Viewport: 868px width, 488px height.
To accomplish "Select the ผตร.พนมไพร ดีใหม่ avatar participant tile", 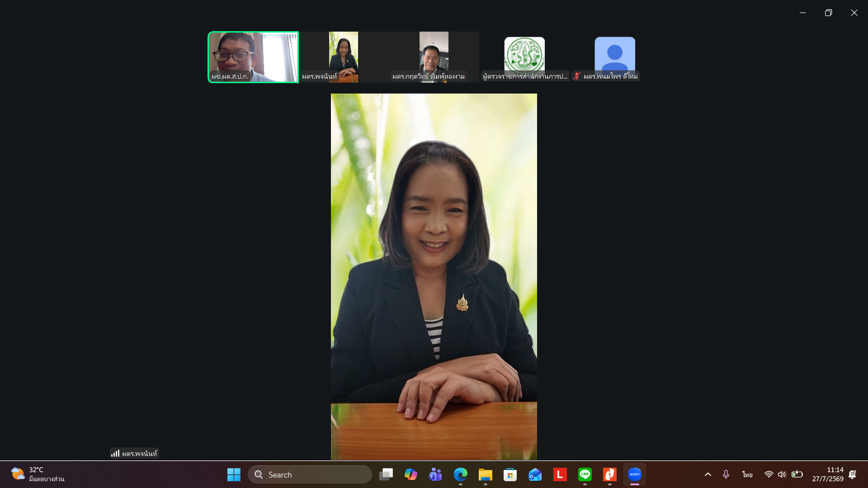I will click(x=615, y=57).
